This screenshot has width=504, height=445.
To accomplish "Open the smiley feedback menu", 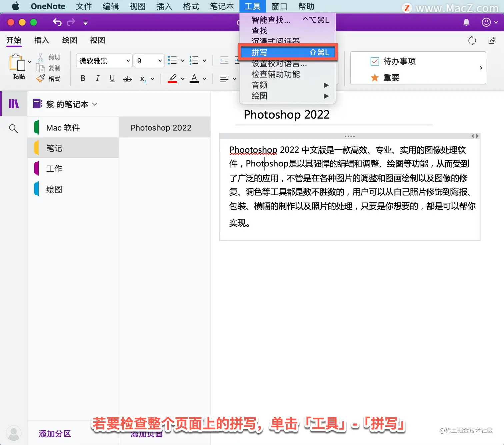I will pyautogui.click(x=490, y=22).
